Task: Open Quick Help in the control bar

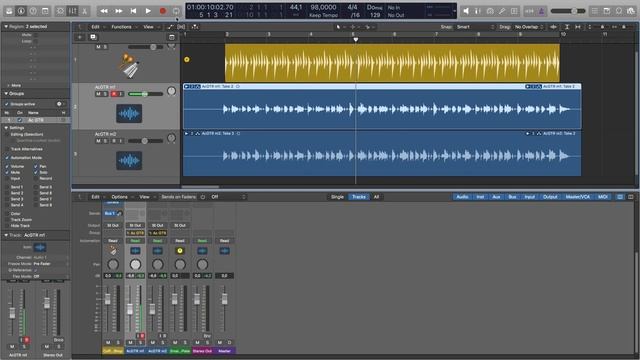Action: pyautogui.click(x=33, y=11)
